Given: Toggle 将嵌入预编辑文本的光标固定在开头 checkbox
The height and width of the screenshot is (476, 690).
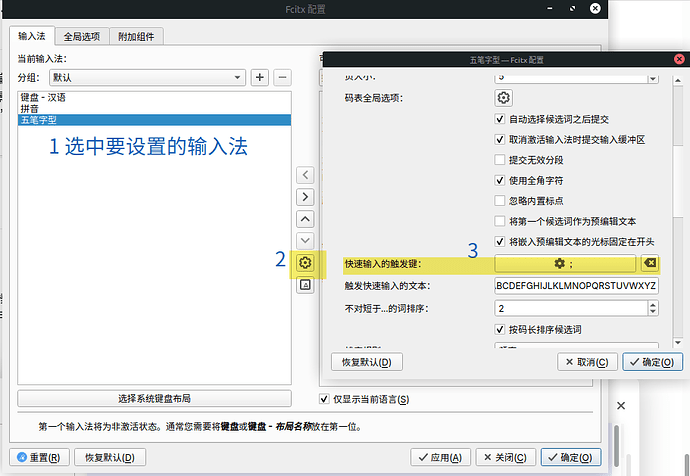Looking at the screenshot, I should 499,242.
